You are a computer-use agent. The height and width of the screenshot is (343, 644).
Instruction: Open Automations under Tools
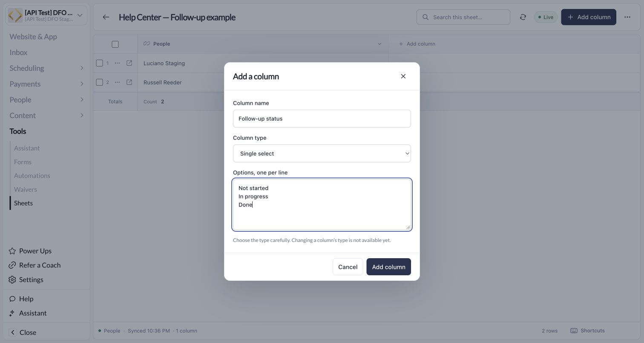32,176
